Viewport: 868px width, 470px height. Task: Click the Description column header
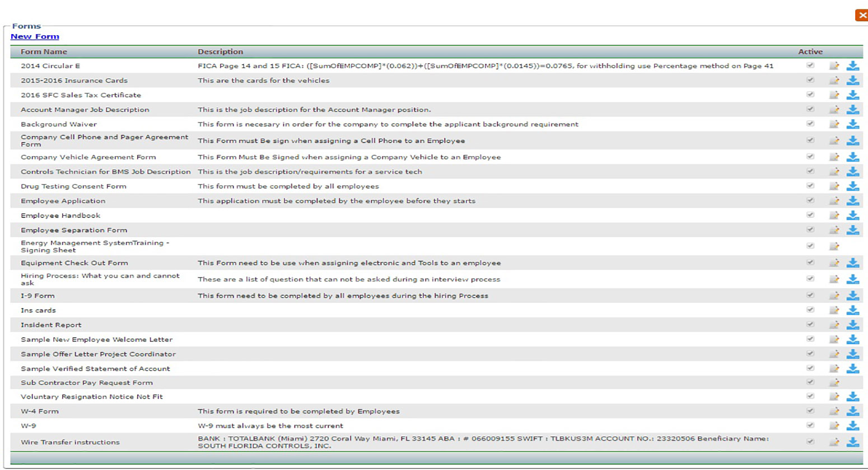(220, 51)
